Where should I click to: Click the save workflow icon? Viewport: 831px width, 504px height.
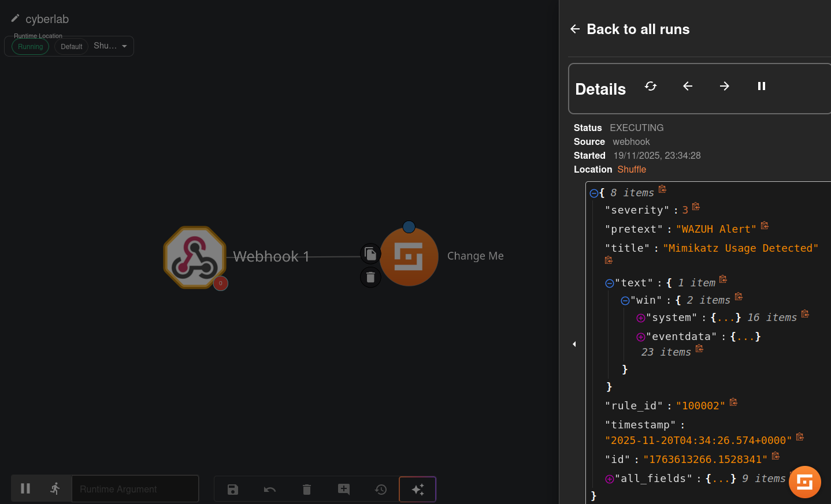233,490
